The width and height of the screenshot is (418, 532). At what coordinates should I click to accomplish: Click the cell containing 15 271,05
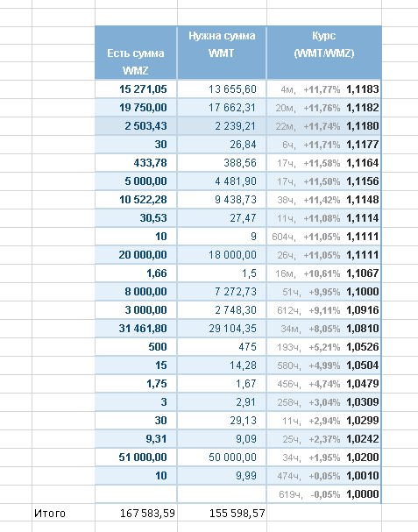[136, 89]
